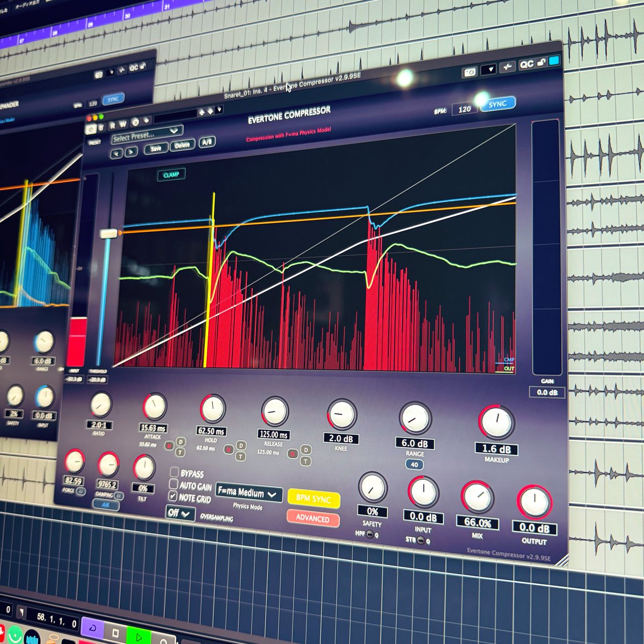The height and width of the screenshot is (644, 644).
Task: Click the cyan square icon at window corner
Action: (x=554, y=60)
